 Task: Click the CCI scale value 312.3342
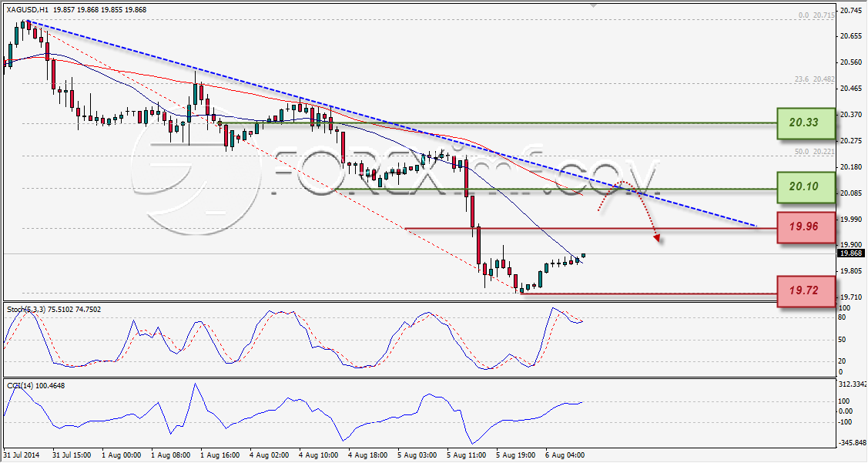point(853,384)
